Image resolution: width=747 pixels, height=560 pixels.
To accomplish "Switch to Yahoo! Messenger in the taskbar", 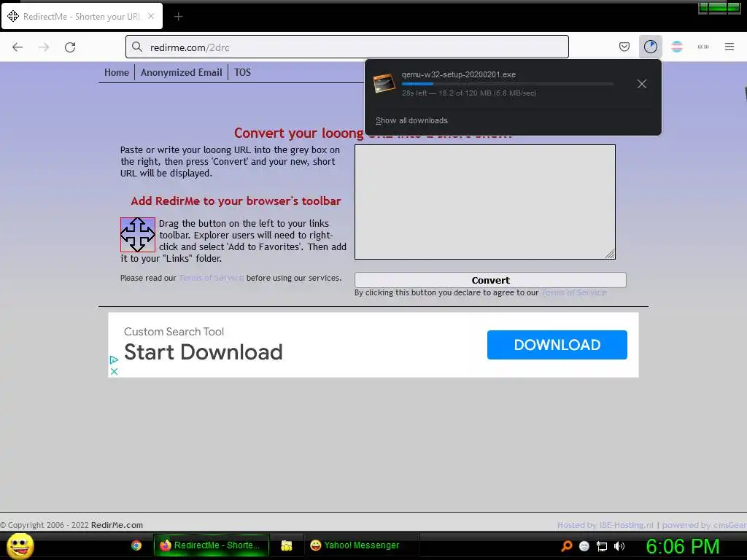I will (362, 545).
